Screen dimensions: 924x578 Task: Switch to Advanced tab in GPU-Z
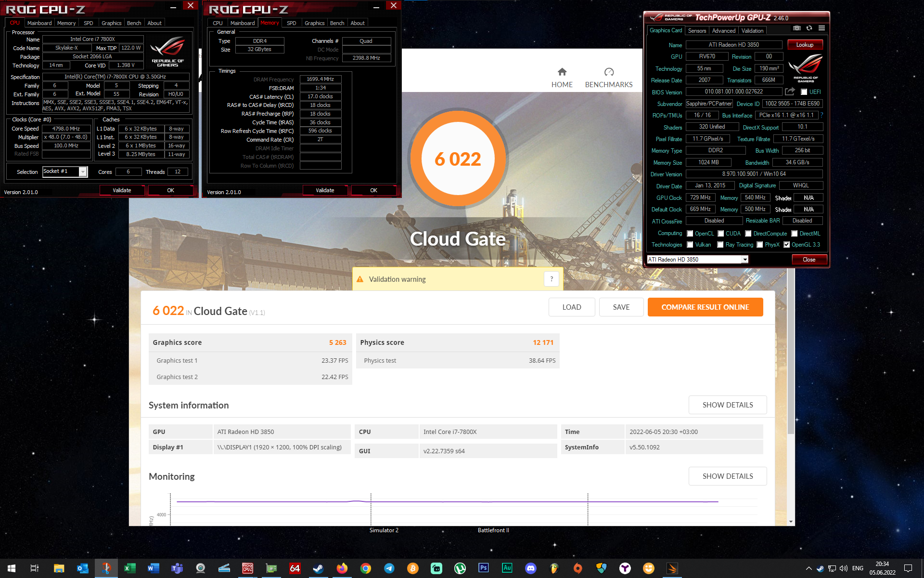[724, 31]
